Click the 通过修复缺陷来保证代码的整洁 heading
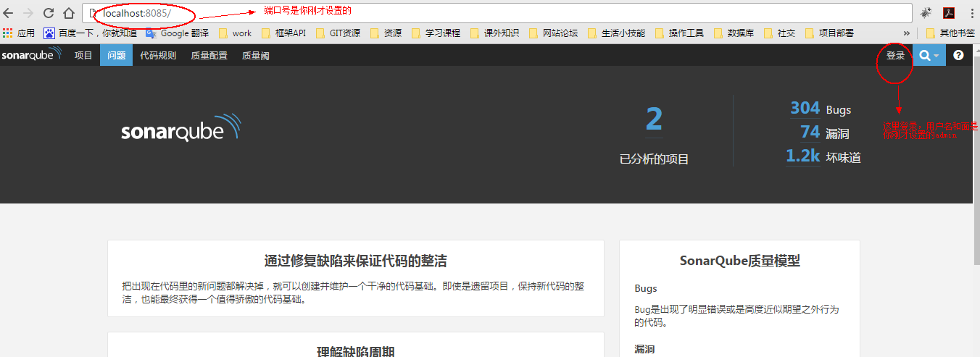Screen dimensions: 980x357 355,261
